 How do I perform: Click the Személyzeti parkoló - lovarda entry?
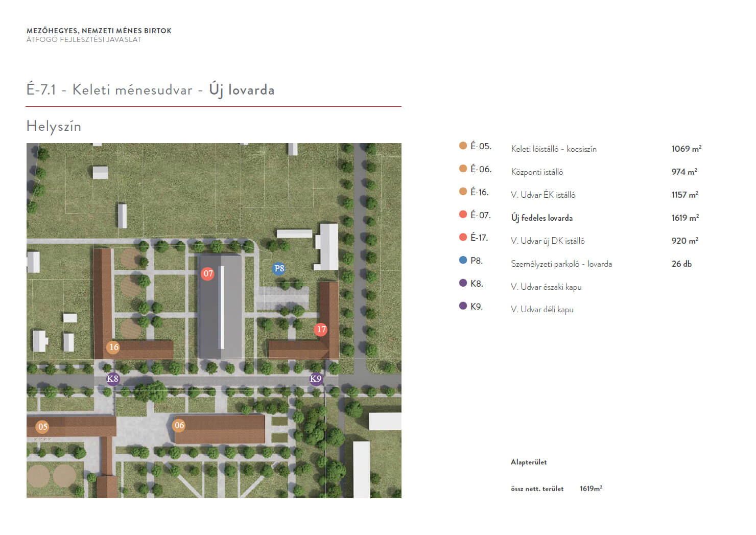561,264
